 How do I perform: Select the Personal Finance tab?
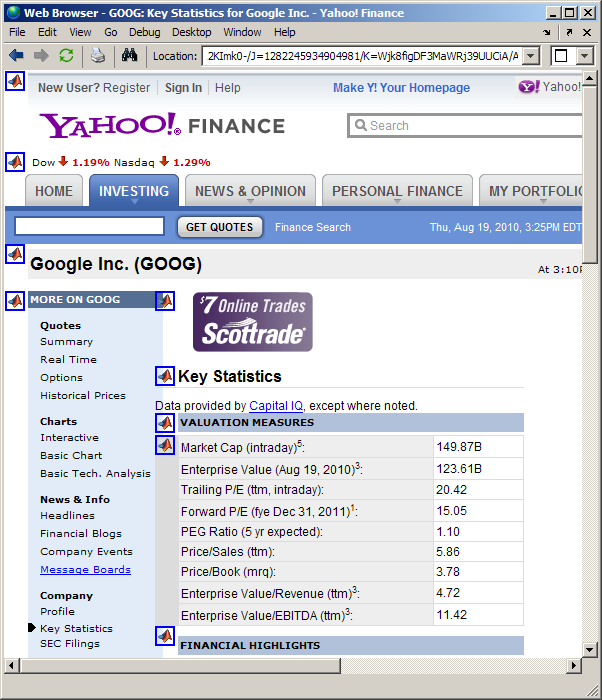tap(397, 191)
